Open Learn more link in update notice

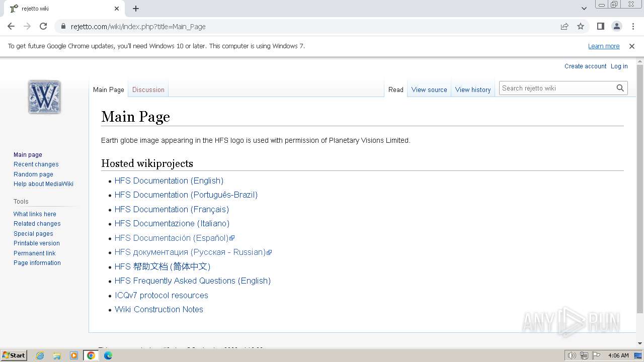click(604, 46)
